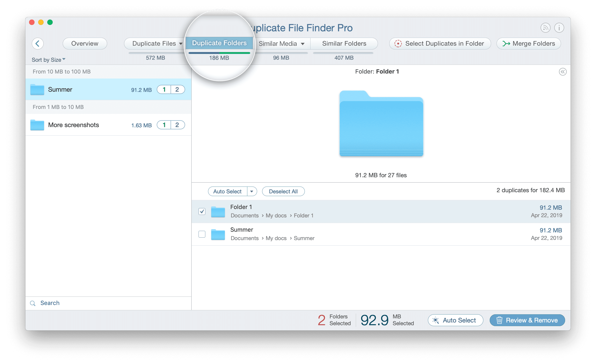Open the Sort by Size dropdown

(48, 59)
